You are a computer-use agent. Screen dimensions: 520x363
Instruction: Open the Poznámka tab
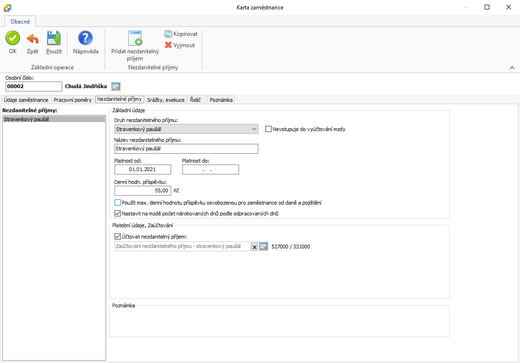coord(221,100)
